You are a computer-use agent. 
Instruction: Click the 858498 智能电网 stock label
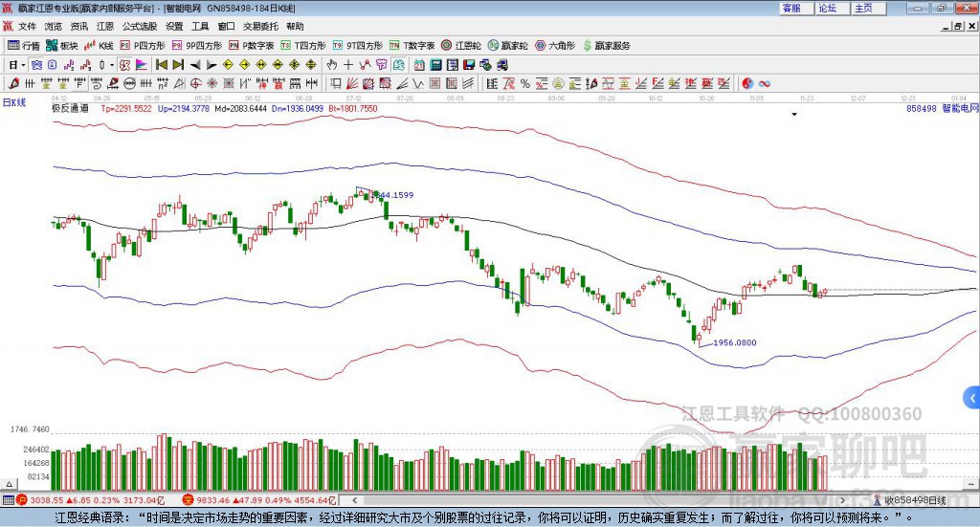pyautogui.click(x=943, y=109)
